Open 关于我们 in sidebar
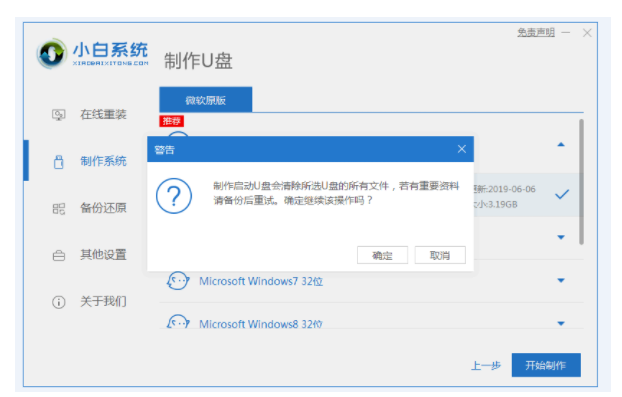The image size is (622, 397). [103, 301]
